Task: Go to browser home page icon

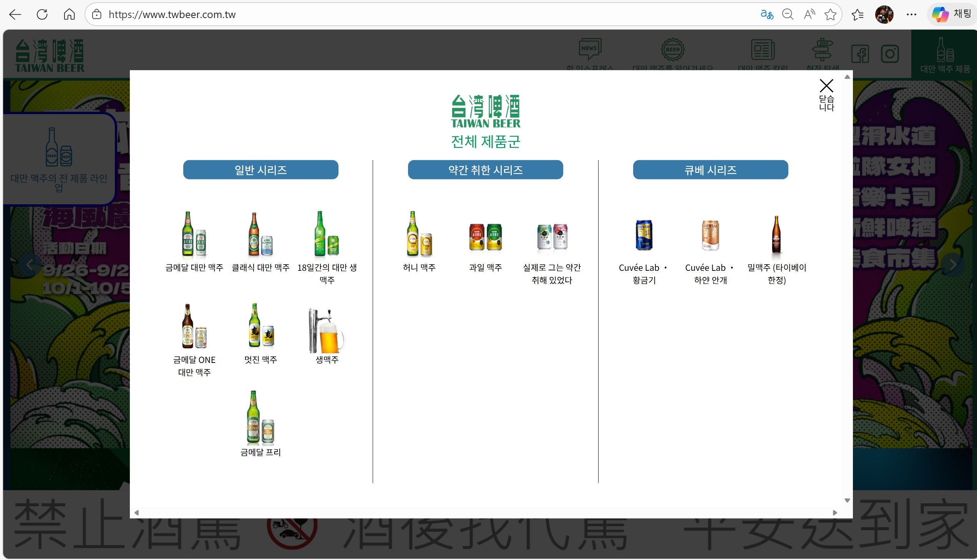Action: pos(69,15)
